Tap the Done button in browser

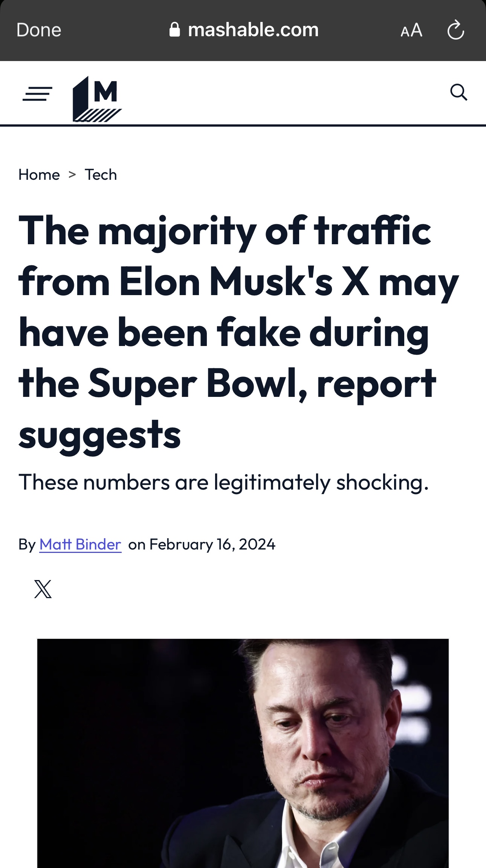click(x=39, y=30)
